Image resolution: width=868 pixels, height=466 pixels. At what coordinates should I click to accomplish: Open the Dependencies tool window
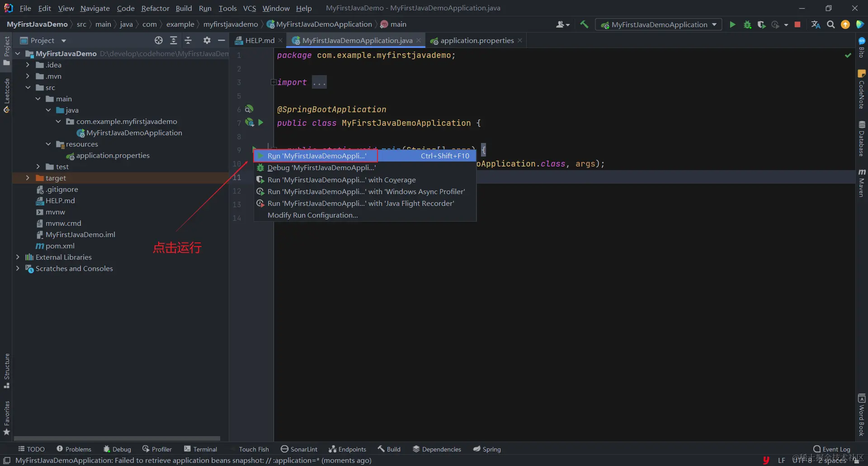pos(437,449)
